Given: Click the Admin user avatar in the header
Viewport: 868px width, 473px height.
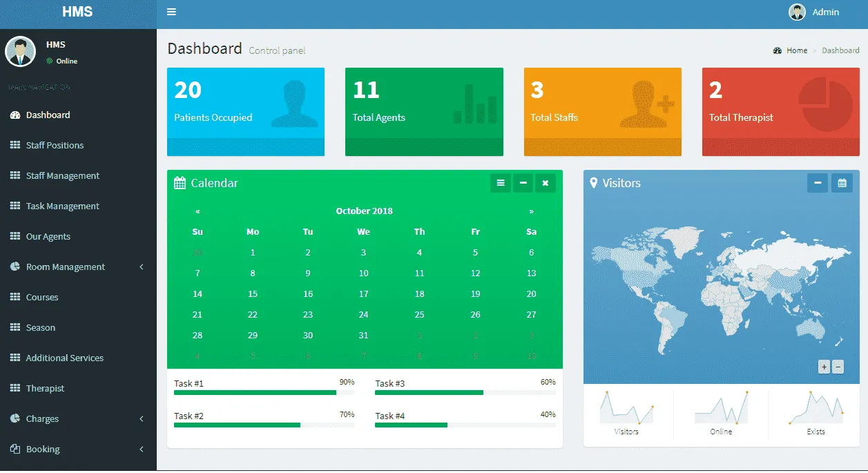Looking at the screenshot, I should (x=798, y=12).
